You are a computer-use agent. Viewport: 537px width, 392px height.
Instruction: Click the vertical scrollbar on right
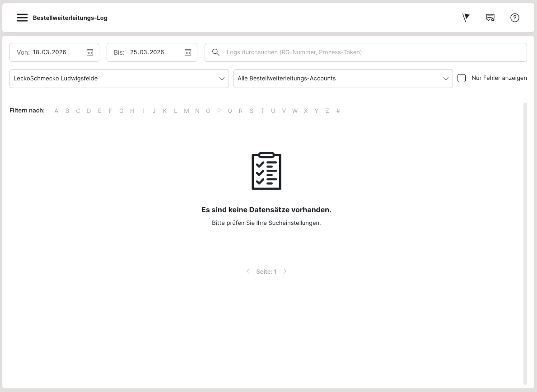coord(525,244)
